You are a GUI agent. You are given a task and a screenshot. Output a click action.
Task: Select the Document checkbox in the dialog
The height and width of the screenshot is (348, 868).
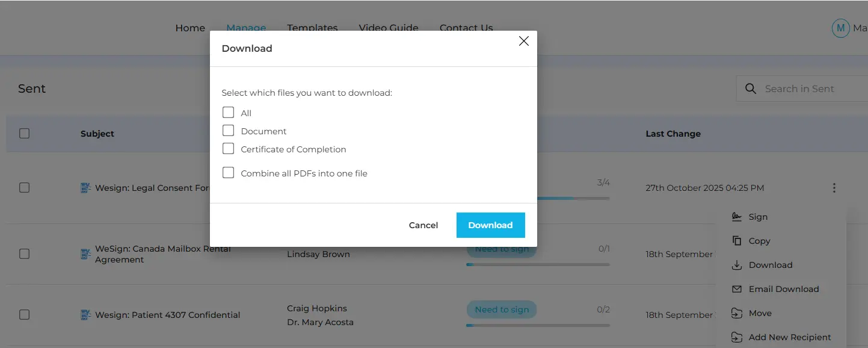click(228, 131)
